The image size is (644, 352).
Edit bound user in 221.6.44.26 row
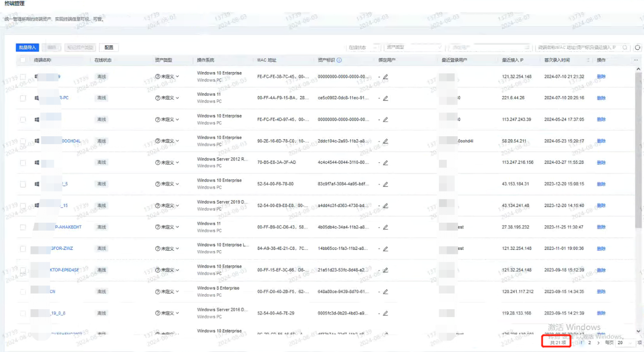click(385, 98)
